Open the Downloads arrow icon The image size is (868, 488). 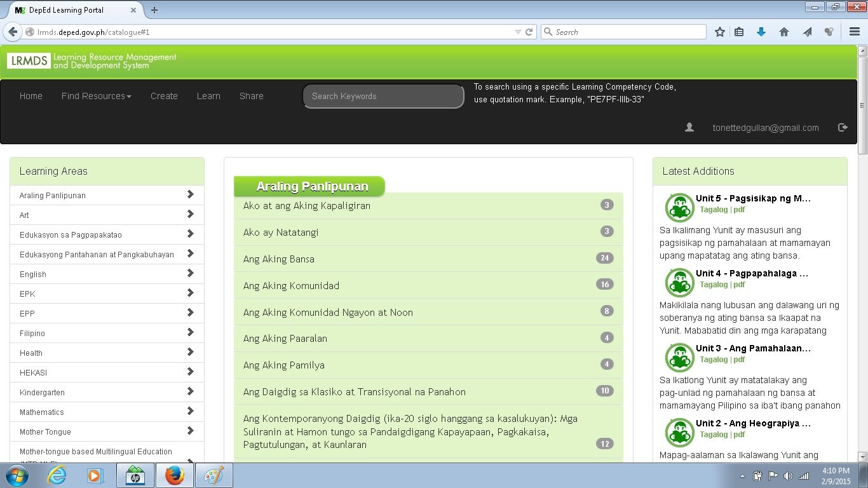click(761, 31)
